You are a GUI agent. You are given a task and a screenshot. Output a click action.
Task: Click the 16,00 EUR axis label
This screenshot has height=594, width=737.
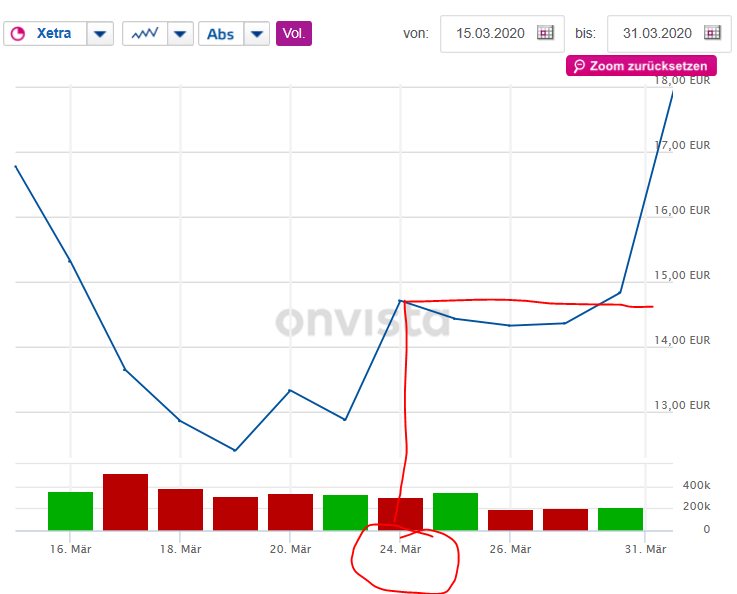point(682,210)
